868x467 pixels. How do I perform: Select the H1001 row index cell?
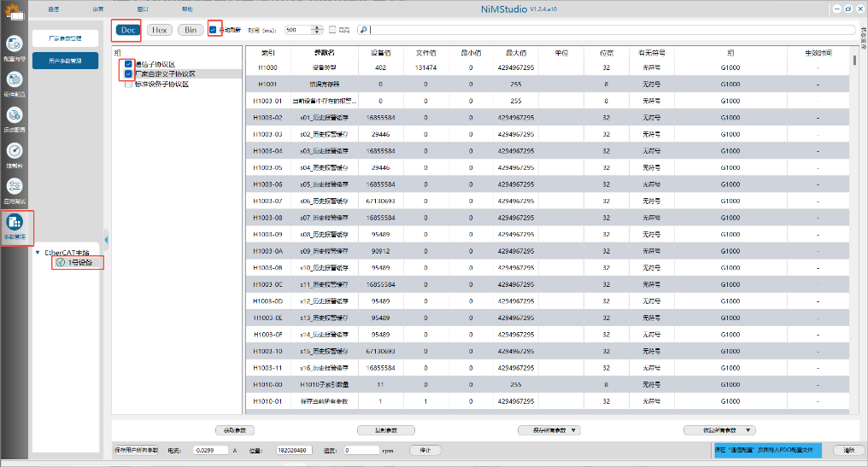(268, 85)
